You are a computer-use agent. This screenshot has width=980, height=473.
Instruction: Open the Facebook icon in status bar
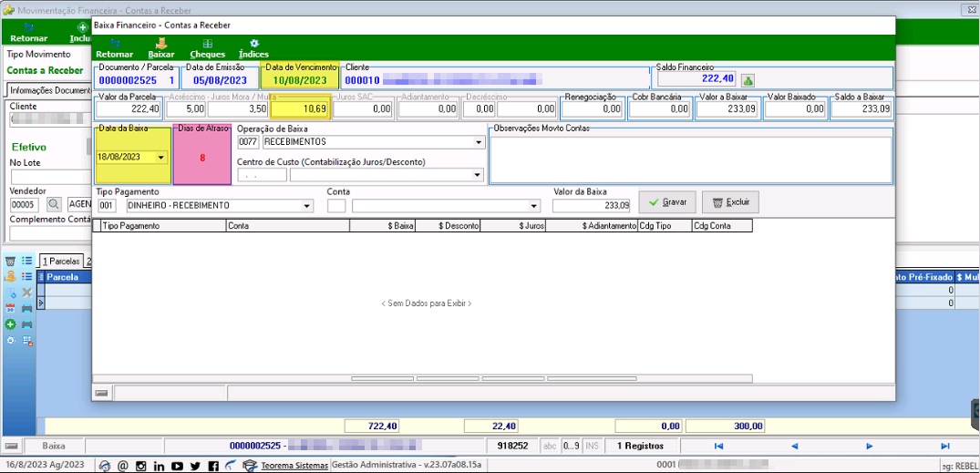click(x=213, y=466)
